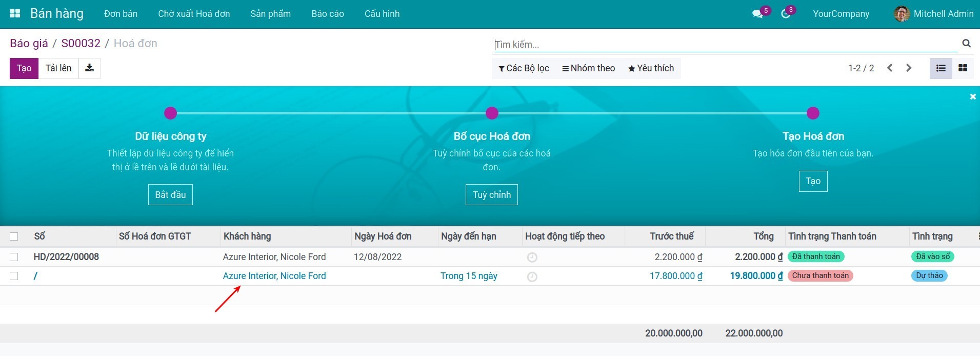Click date 12/08/2022
980x356 pixels.
[377, 257]
